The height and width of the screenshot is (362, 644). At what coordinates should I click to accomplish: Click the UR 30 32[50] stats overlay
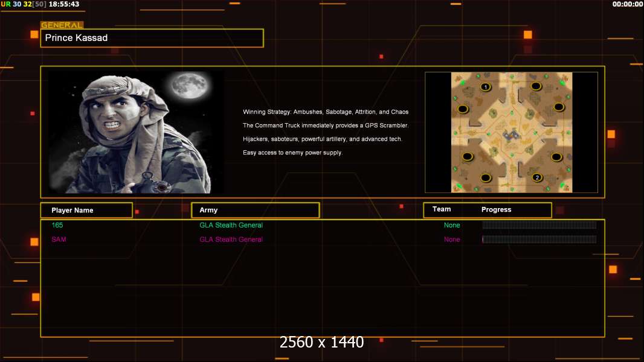point(24,4)
